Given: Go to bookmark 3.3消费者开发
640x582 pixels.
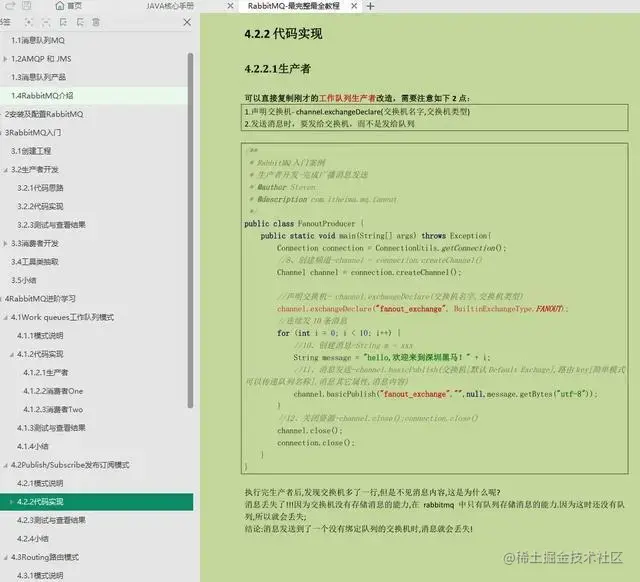Looking at the screenshot, I should tap(35, 244).
